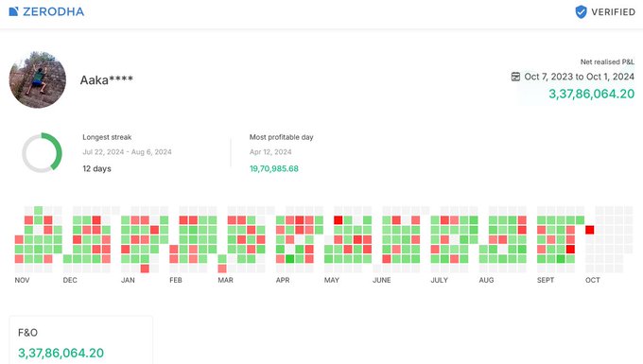Screen dimensions: 643x364
Task: Click the single green cell atop NOV block
Action: pos(38,210)
